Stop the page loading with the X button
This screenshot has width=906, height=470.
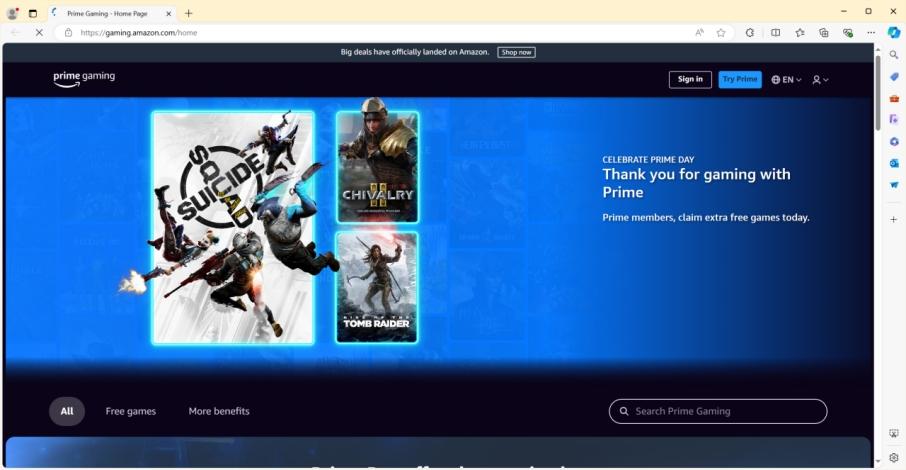(39, 32)
